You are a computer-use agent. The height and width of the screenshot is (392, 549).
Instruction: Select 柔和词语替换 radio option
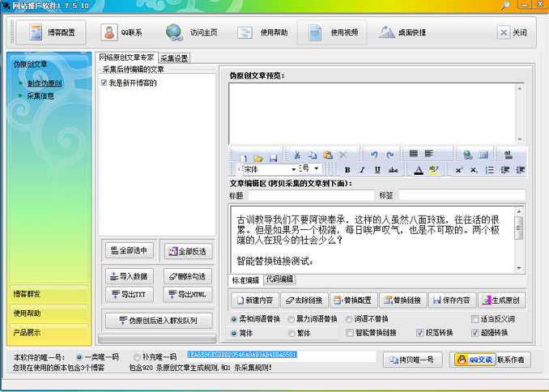pyautogui.click(x=234, y=319)
